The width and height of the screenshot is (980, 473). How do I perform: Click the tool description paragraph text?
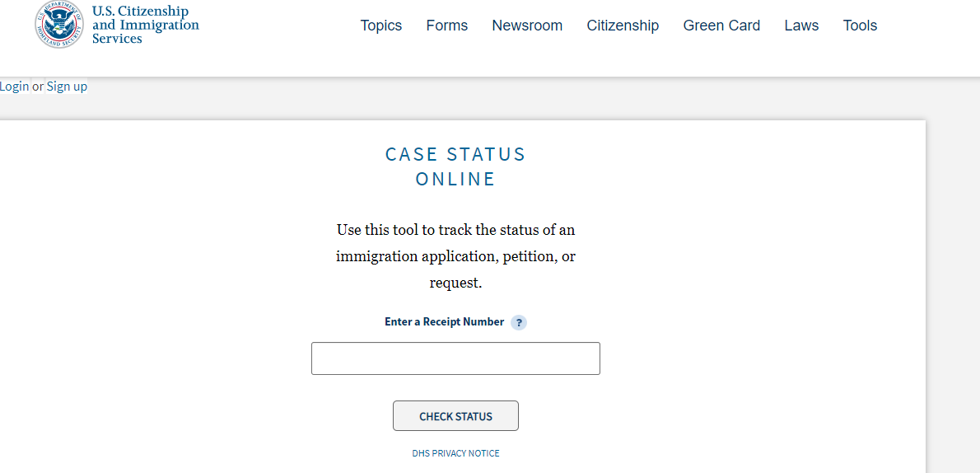pyautogui.click(x=455, y=256)
